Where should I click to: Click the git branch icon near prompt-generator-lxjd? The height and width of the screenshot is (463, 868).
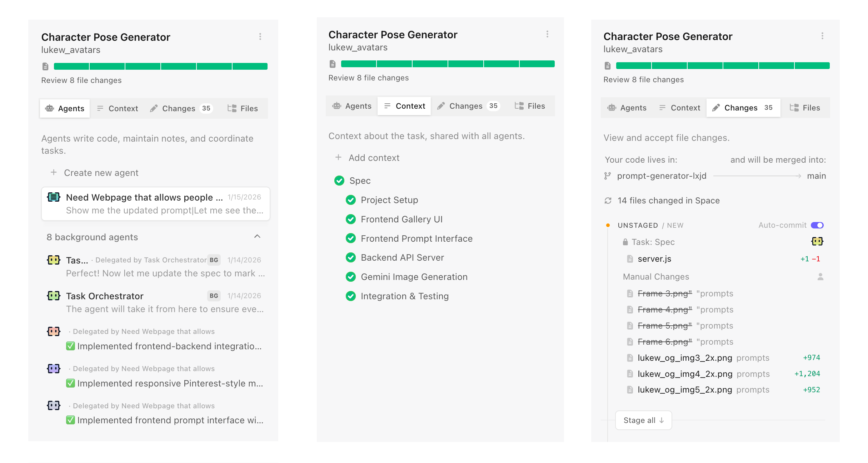(607, 176)
